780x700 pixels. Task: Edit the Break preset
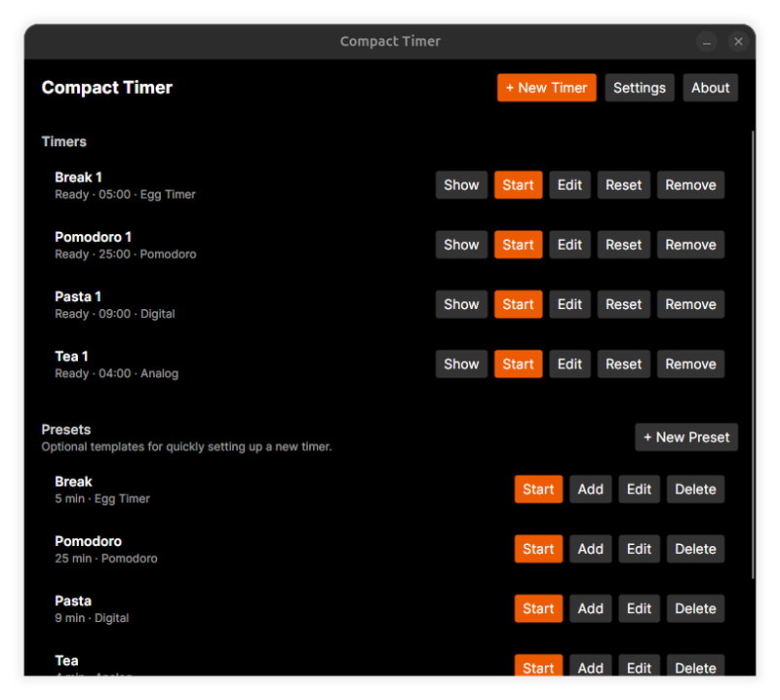point(639,489)
